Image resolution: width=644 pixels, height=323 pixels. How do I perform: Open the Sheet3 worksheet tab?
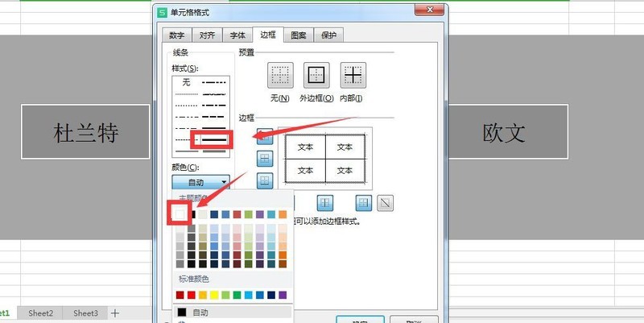85,313
